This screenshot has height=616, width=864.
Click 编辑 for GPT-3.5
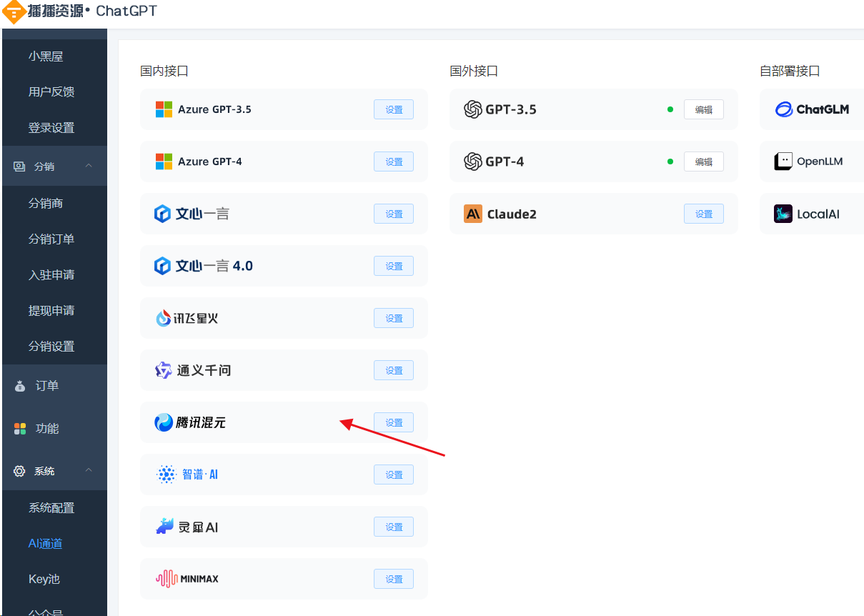[x=704, y=109]
